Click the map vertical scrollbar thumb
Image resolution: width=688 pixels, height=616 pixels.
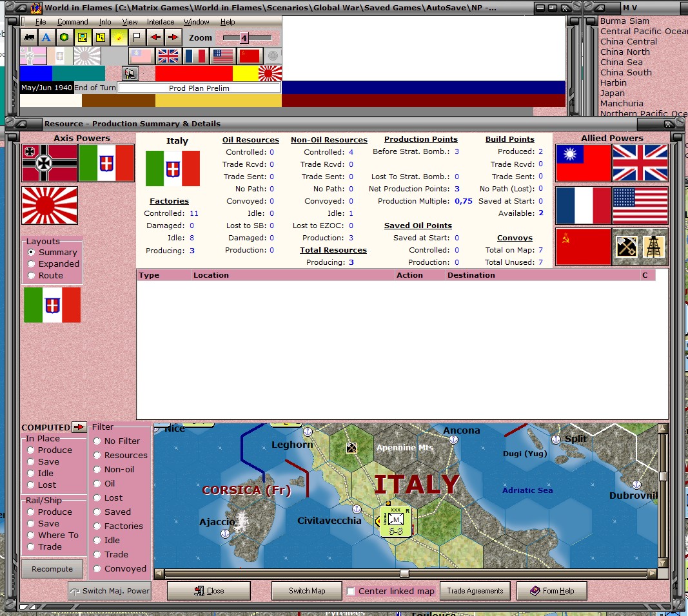click(663, 476)
